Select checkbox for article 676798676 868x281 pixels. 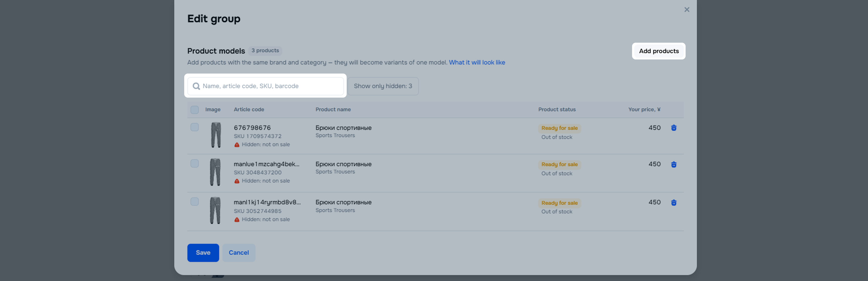point(194,127)
